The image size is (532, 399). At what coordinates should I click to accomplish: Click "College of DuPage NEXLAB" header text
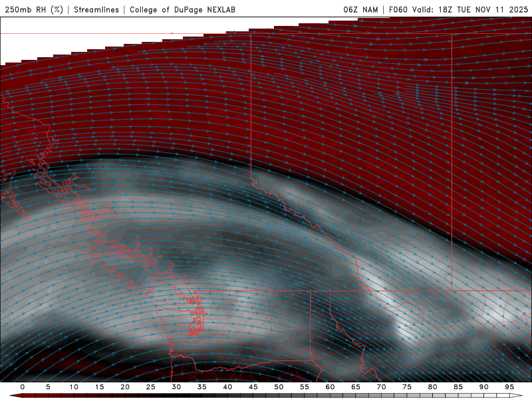tap(182, 9)
